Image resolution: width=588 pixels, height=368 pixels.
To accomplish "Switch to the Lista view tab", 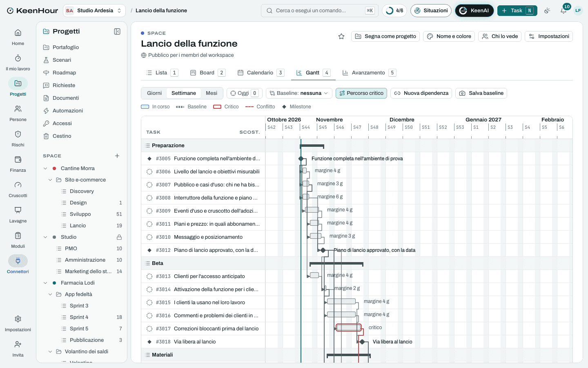I will (x=162, y=73).
